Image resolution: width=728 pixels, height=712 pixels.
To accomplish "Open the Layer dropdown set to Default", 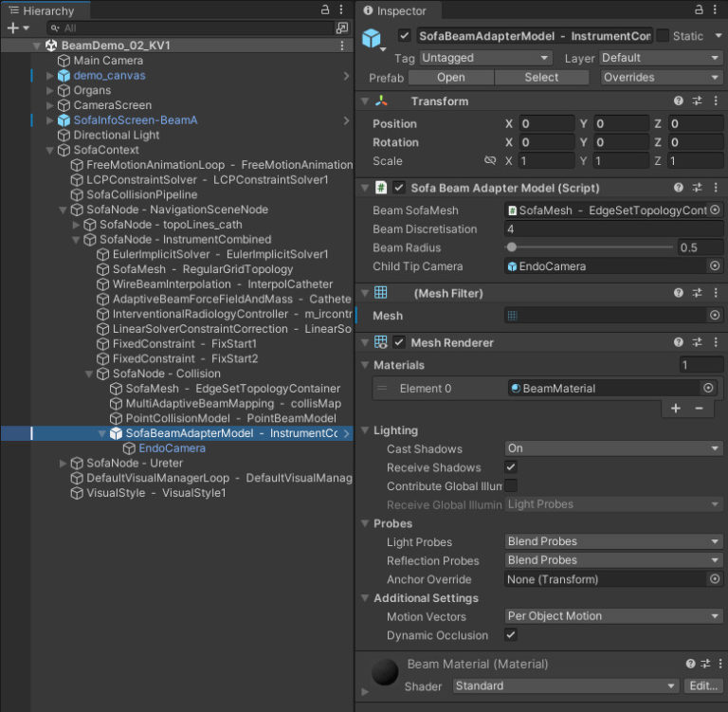I will point(660,58).
